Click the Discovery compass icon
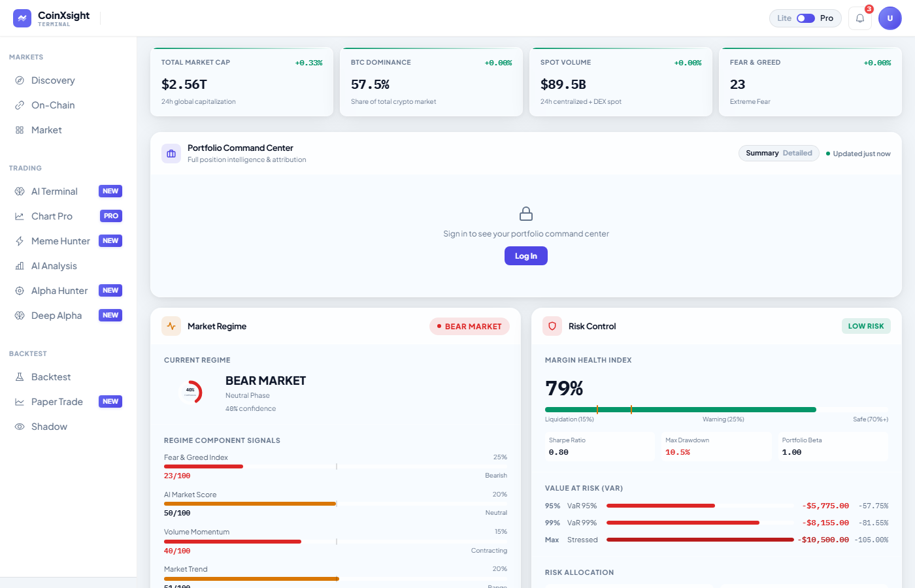 [20, 80]
